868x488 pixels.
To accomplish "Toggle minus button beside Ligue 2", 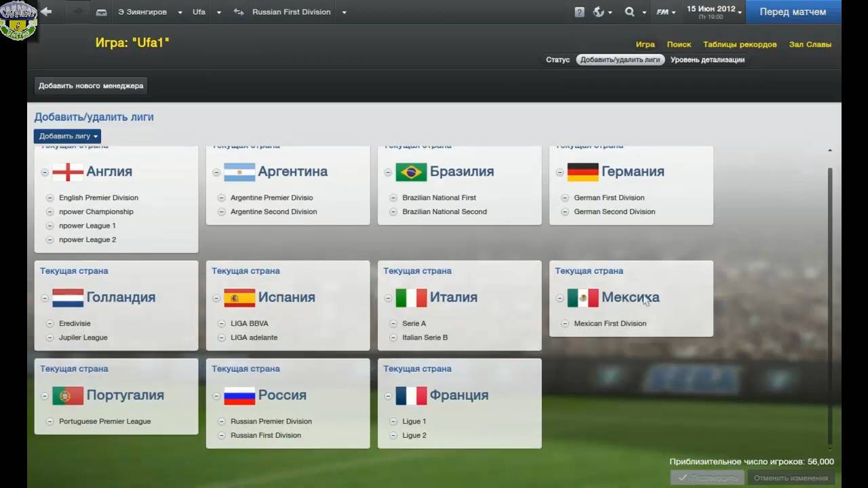I will pos(393,435).
